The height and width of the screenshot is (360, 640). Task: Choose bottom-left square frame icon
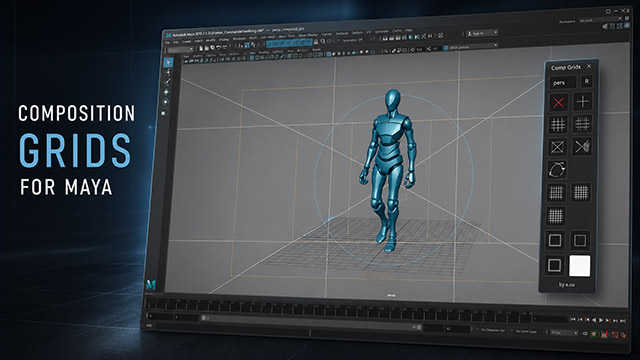[x=554, y=265]
